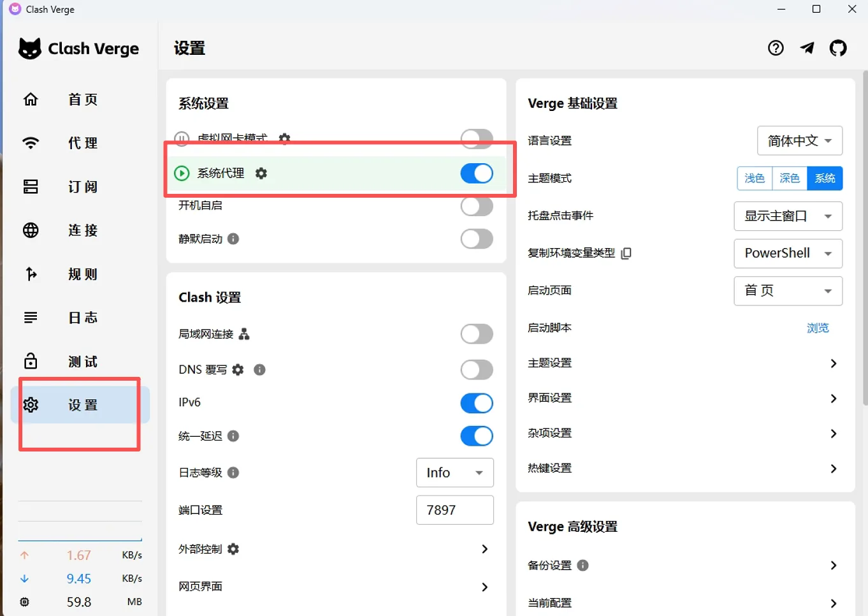Go to 代理 in the sidebar
The width and height of the screenshot is (868, 616).
[80, 143]
